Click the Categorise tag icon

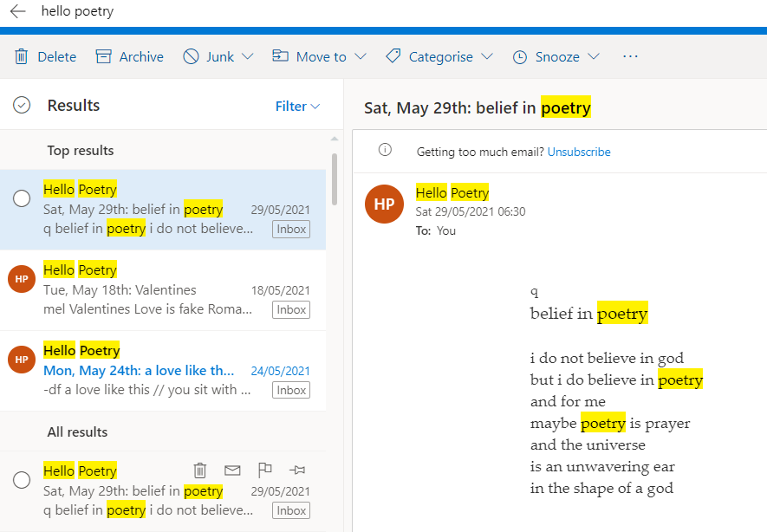(x=393, y=56)
